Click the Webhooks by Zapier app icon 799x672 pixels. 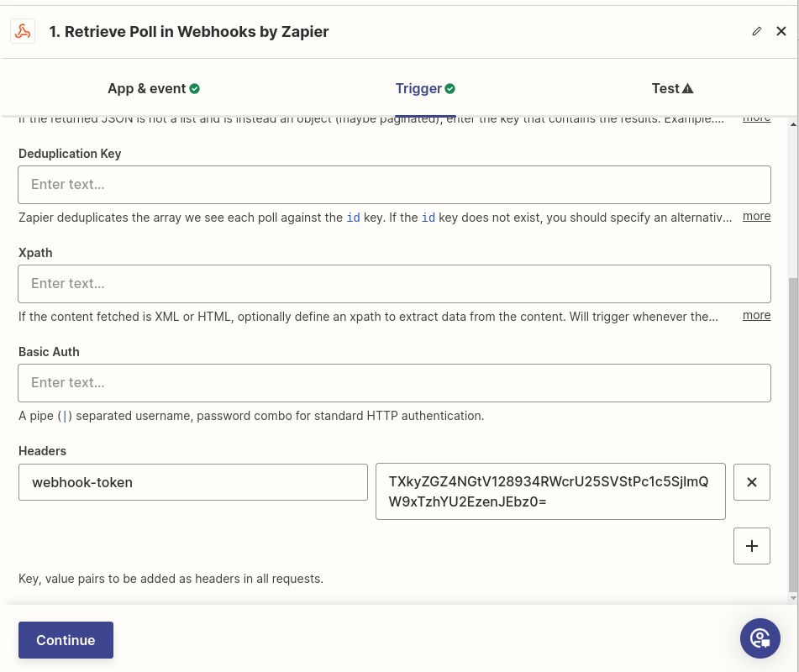pyautogui.click(x=23, y=32)
